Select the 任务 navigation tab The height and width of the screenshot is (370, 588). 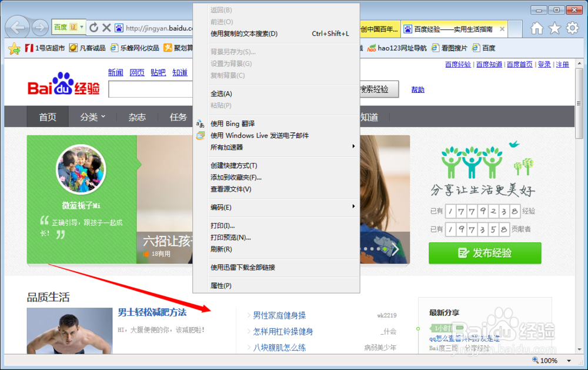pyautogui.click(x=178, y=117)
